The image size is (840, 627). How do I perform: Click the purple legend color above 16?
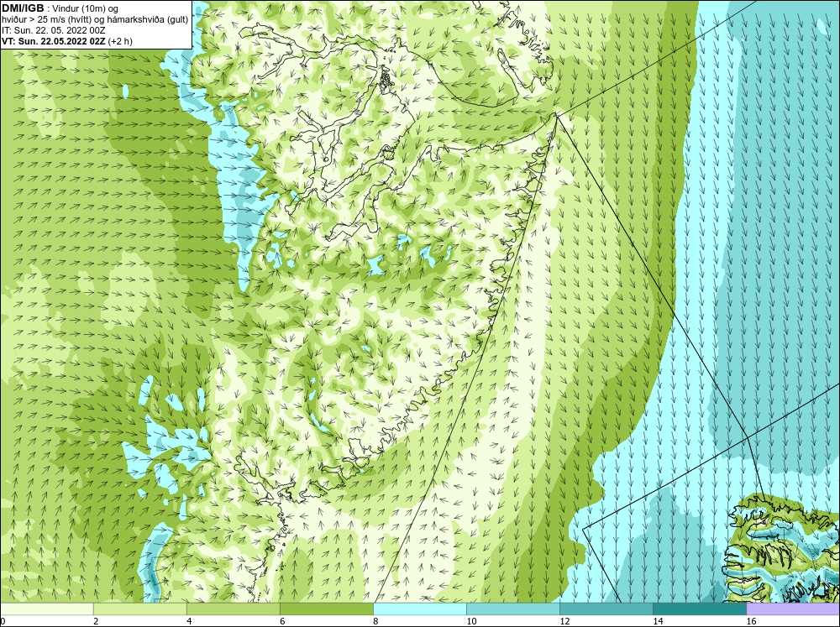click(x=793, y=609)
